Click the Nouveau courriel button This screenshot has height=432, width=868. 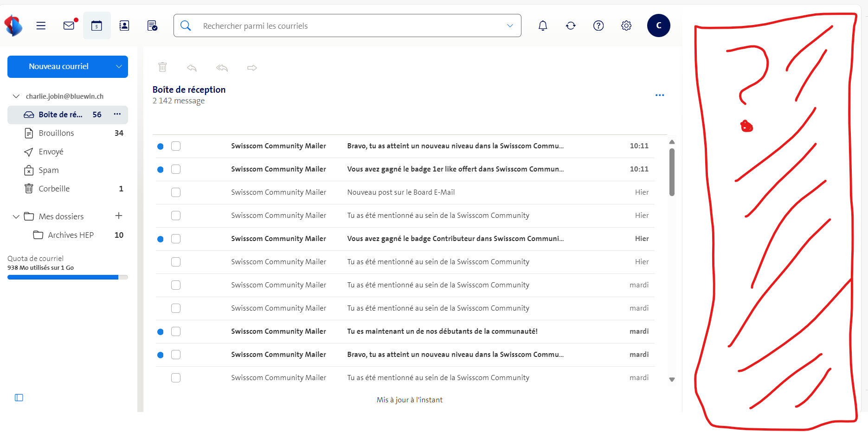click(x=58, y=67)
